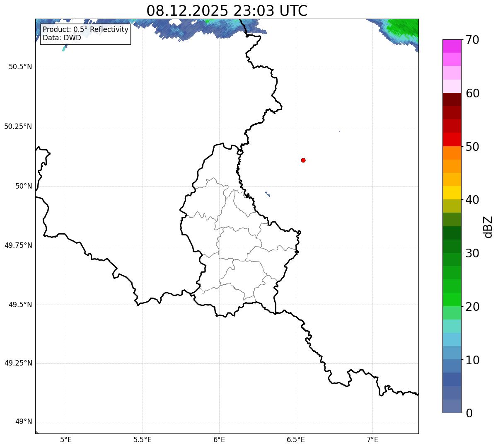
Task: Click longitude label '5°E'
Action: tap(66, 439)
